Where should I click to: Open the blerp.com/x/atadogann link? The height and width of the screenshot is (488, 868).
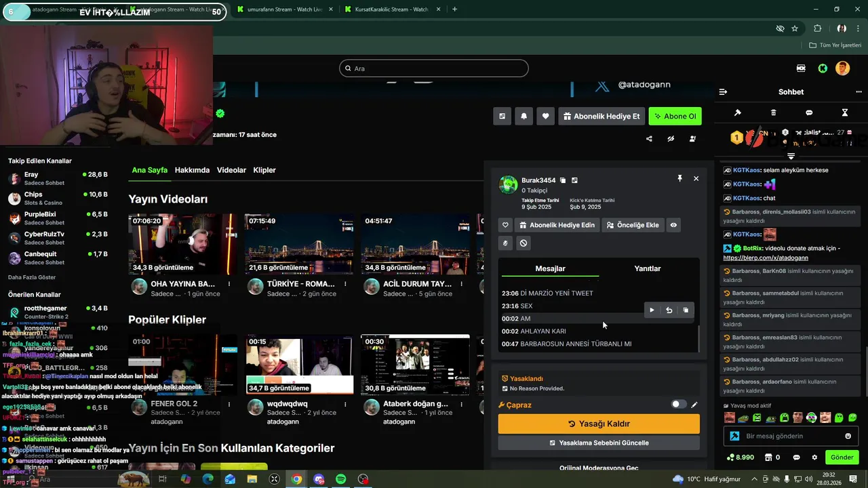pyautogui.click(x=765, y=258)
